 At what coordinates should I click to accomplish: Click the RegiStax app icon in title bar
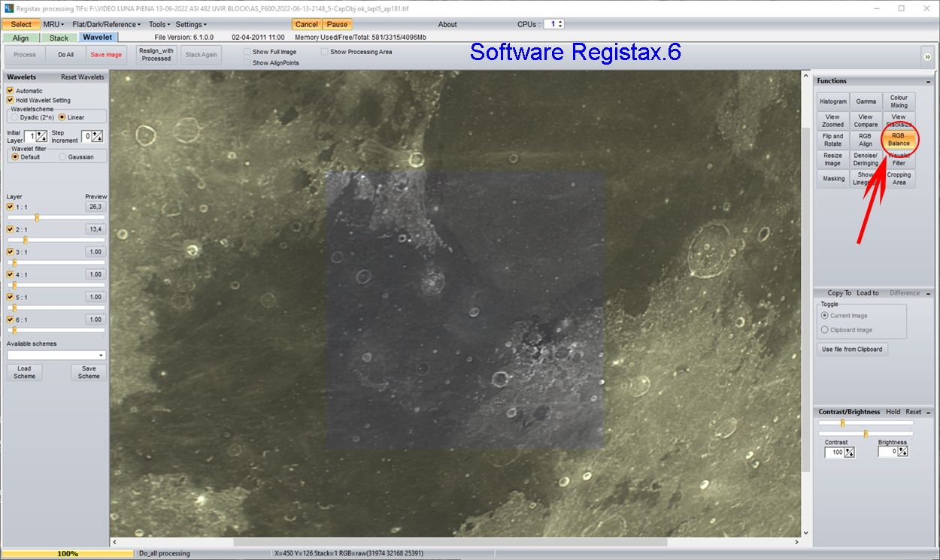pos(9,8)
